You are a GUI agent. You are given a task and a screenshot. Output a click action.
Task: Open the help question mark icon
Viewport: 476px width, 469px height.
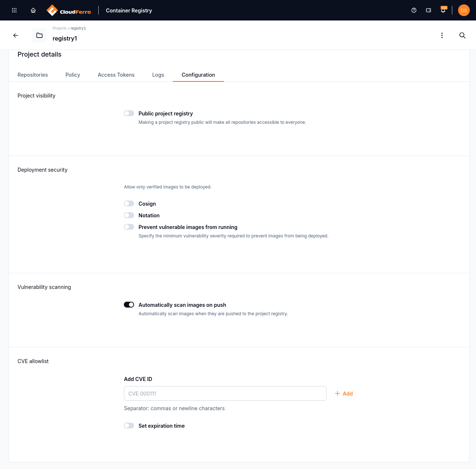414,10
